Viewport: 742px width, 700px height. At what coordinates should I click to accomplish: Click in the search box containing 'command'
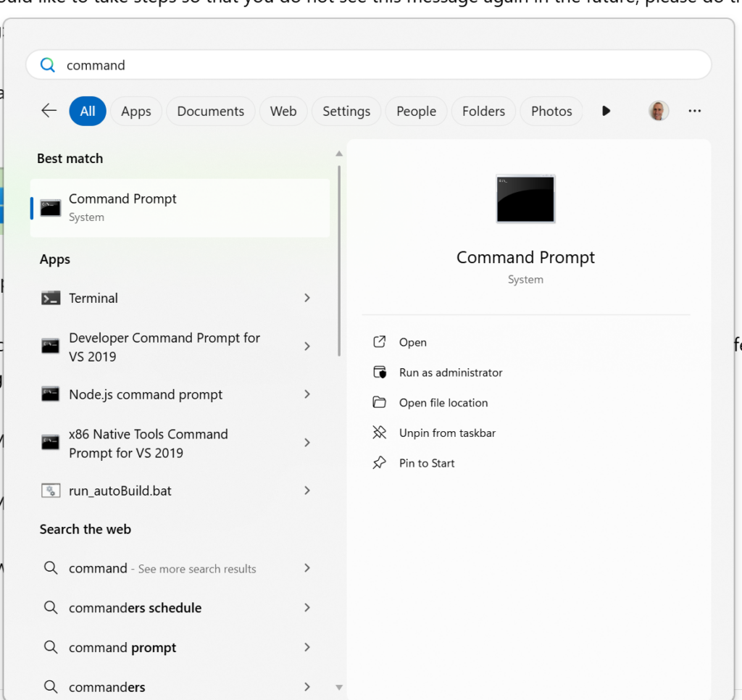(369, 64)
